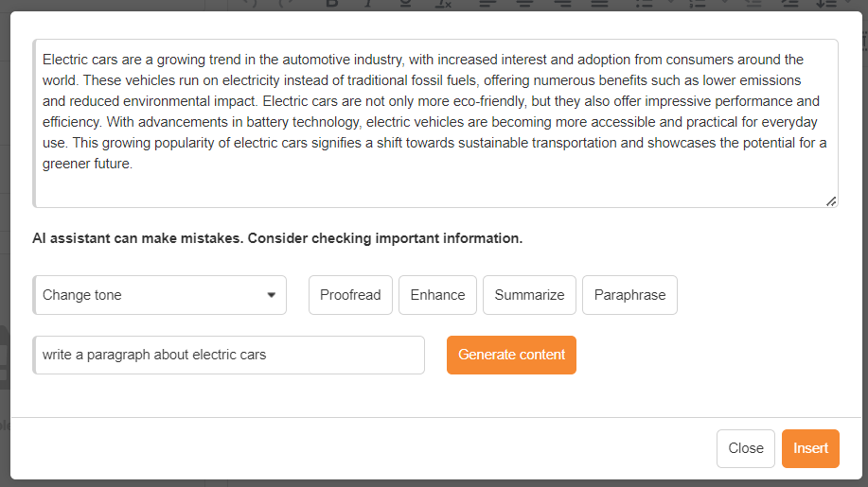868x487 pixels.
Task: Choose the Align left toolbar icon
Action: coord(487,5)
